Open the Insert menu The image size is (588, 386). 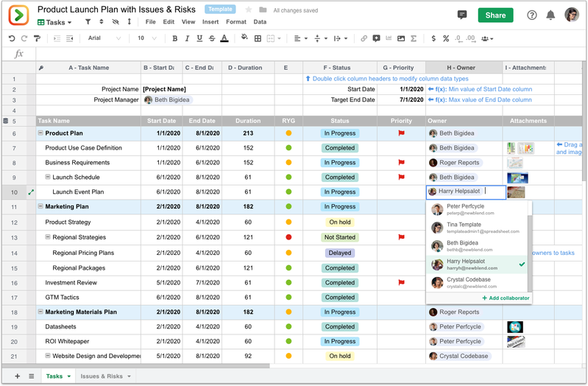(210, 22)
